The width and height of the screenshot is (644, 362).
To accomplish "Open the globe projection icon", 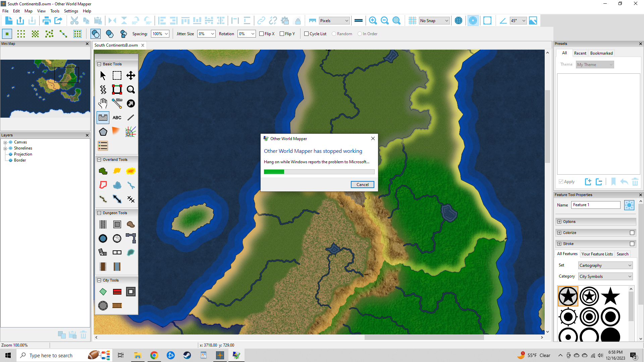I will (x=459, y=20).
